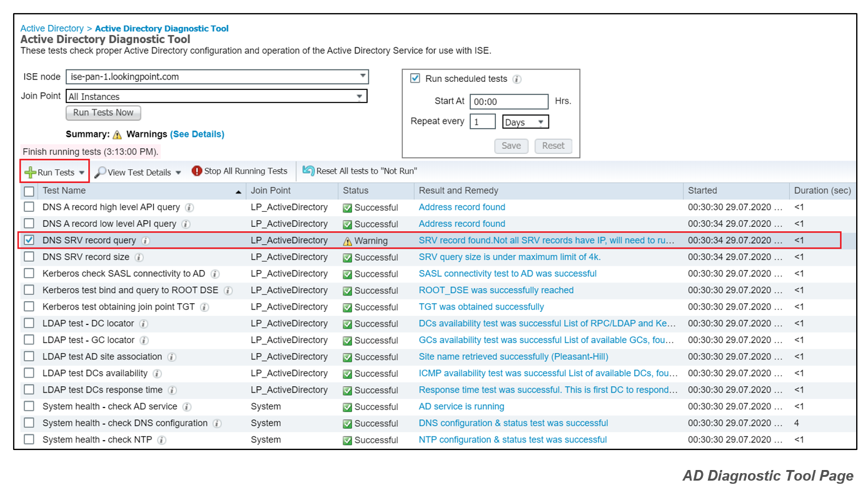Click the Repeat every number field
868x495 pixels.
point(483,122)
